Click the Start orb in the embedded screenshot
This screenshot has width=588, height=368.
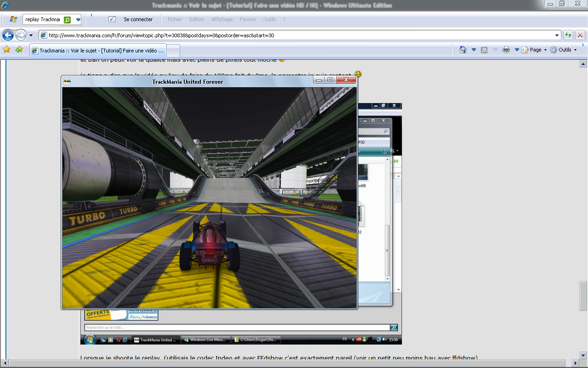tap(89, 339)
